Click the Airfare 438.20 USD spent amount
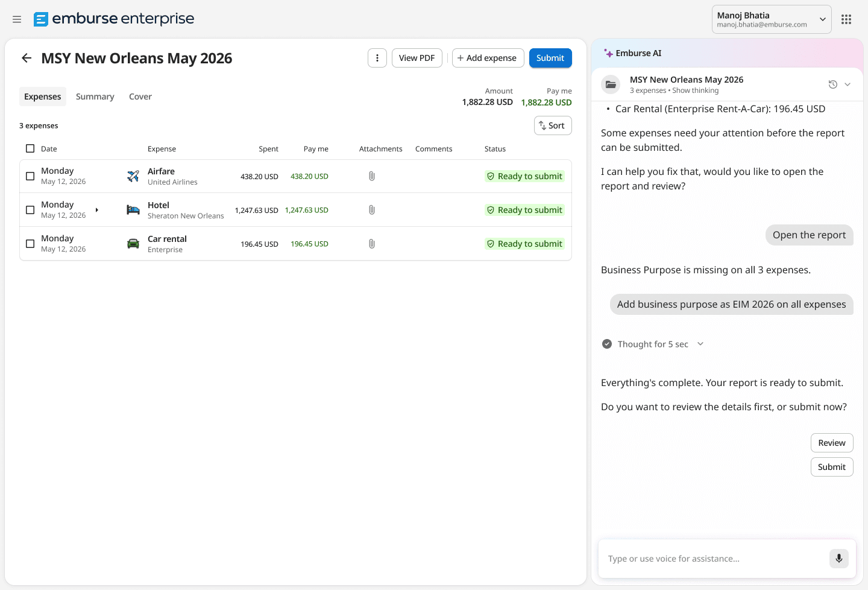Image resolution: width=868 pixels, height=590 pixels. pyautogui.click(x=259, y=177)
